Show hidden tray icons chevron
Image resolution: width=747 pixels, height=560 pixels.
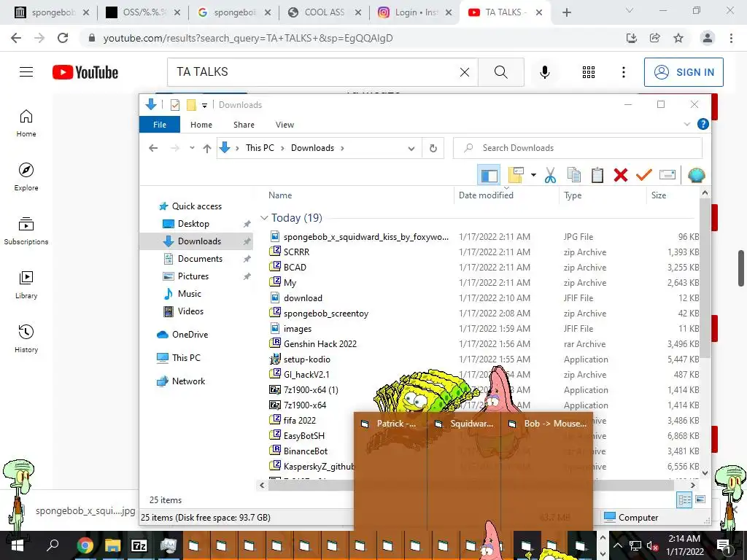[x=617, y=545]
